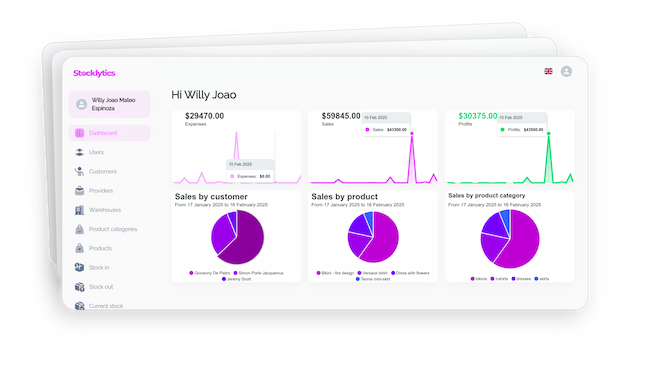
Task: Toggle Dress with flowers legend entry
Action: click(x=410, y=273)
